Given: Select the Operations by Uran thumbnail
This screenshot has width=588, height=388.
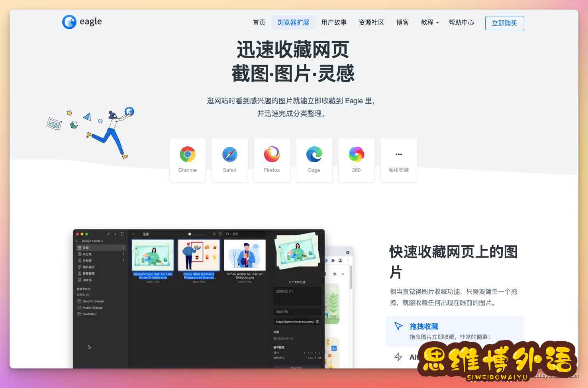Looking at the screenshot, I should tap(153, 255).
